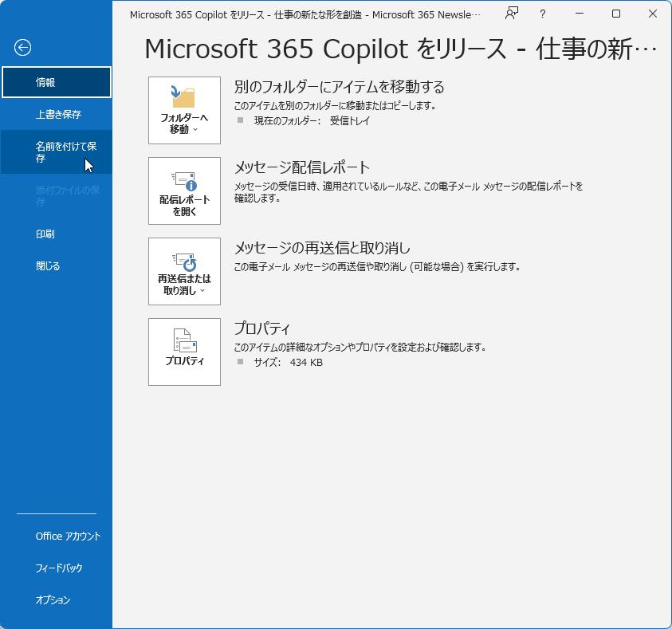Expand 再送信または取り消し resend or recall button
This screenshot has width=672, height=629.
coord(184,271)
